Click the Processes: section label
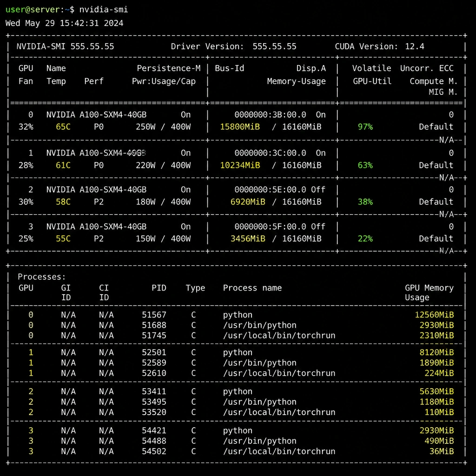The width and height of the screenshot is (476, 476). tap(41, 277)
